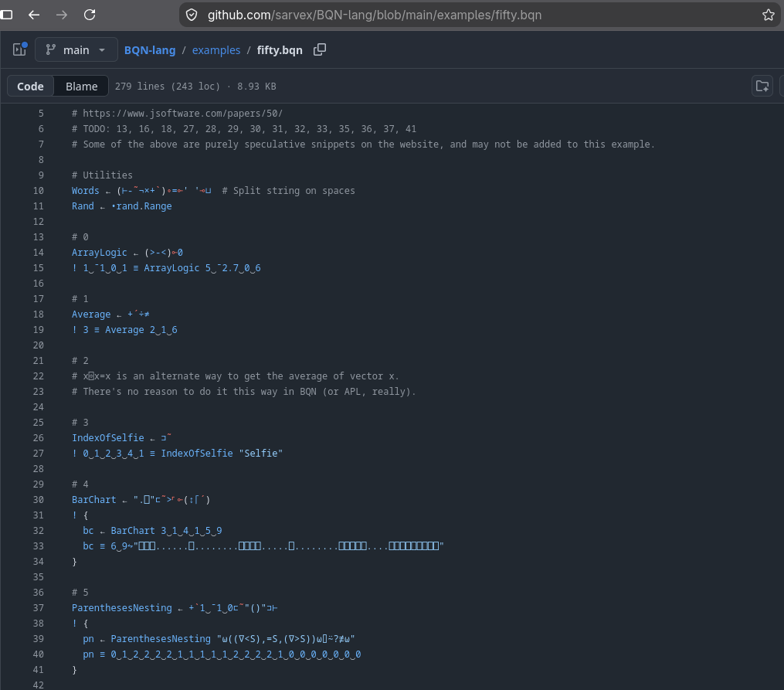Click the 'IndexOfSelfie' definition on line 26
This screenshot has width=784, height=690.
coord(108,437)
